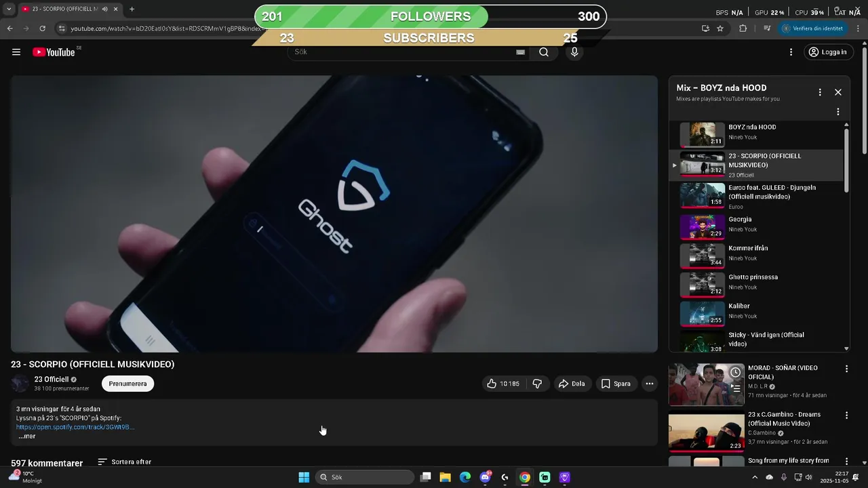868x488 pixels.
Task: View site information icon in address bar
Action: coord(62,28)
